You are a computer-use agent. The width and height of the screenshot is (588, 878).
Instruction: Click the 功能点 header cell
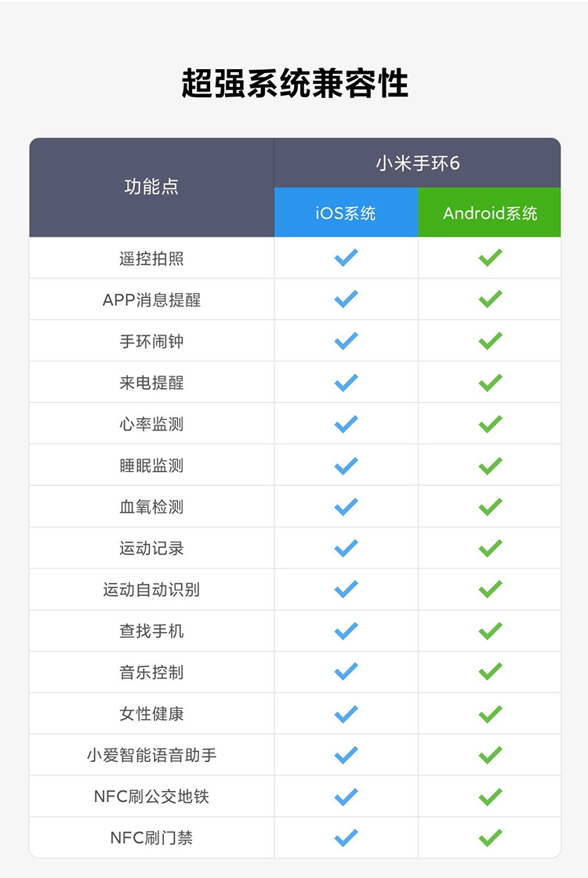(x=151, y=187)
